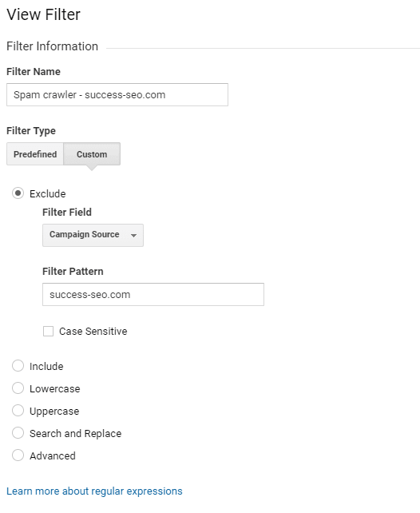Click the Campaign Source dropdown arrow icon
Screen dimensions: 420x513
[x=133, y=235]
